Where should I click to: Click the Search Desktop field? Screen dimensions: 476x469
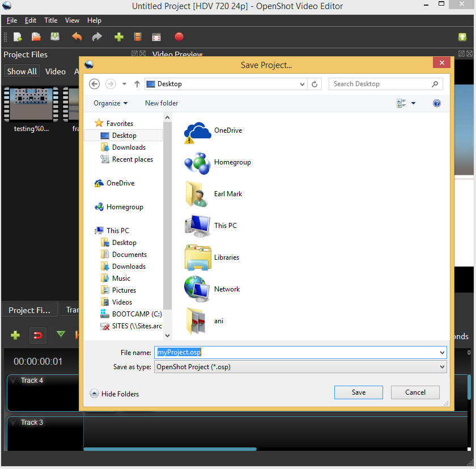(x=385, y=84)
